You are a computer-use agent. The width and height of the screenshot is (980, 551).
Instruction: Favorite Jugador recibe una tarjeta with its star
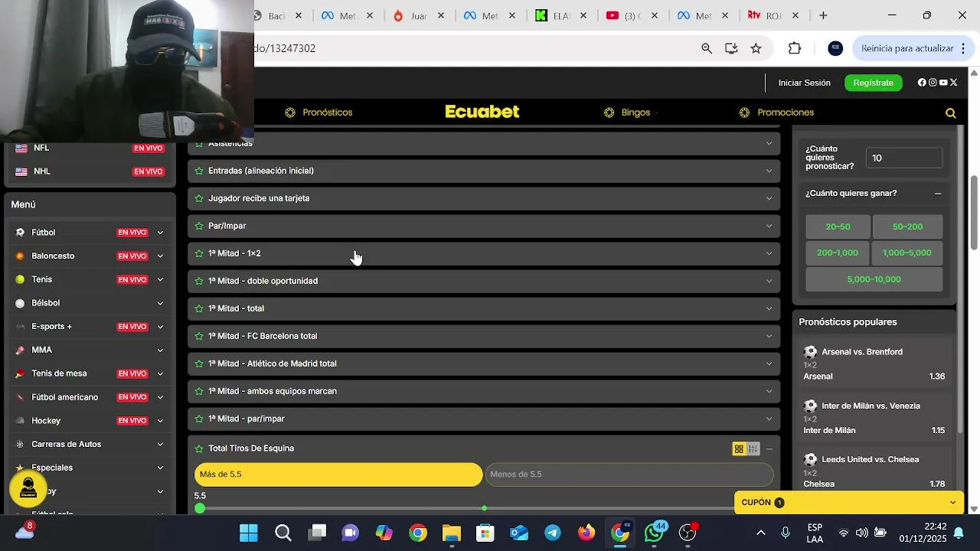[199, 198]
